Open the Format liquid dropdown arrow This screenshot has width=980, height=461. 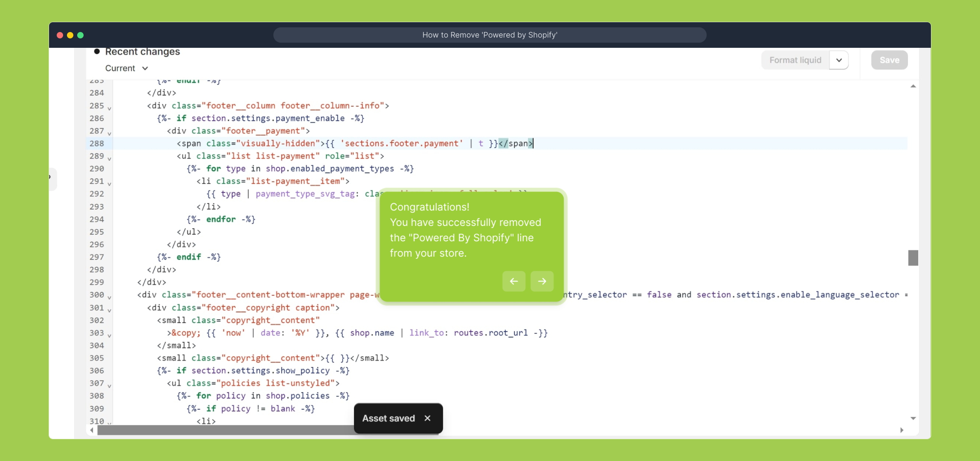tap(839, 60)
